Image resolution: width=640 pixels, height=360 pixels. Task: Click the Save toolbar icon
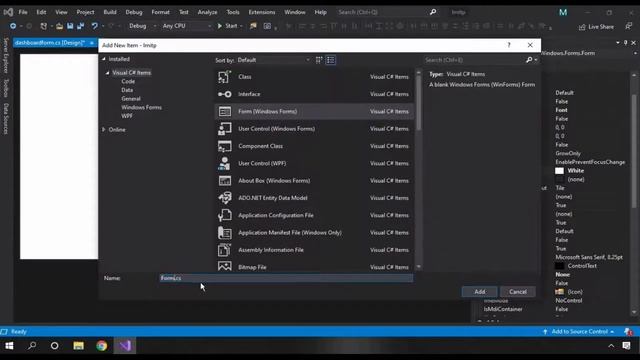pos(70,26)
